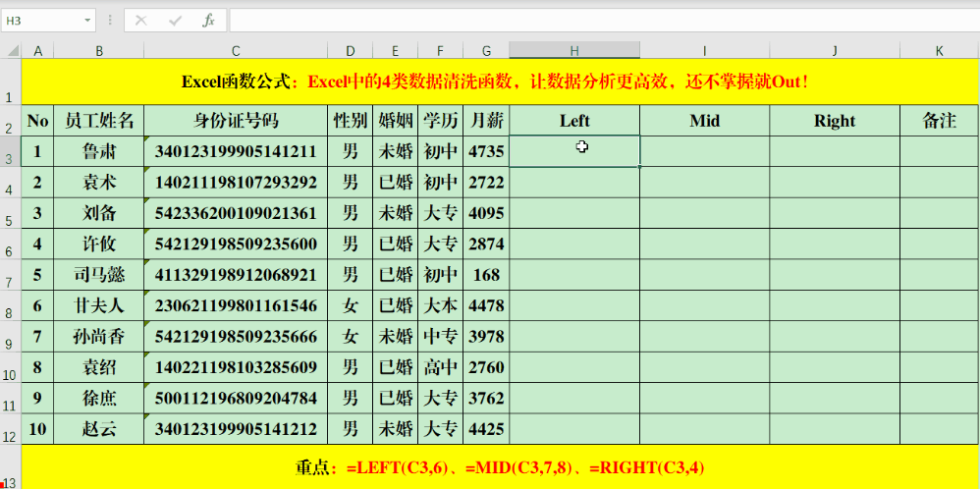Viewport: 980px width, 489px height.
Task: Select row 2 header
Action: [11, 120]
